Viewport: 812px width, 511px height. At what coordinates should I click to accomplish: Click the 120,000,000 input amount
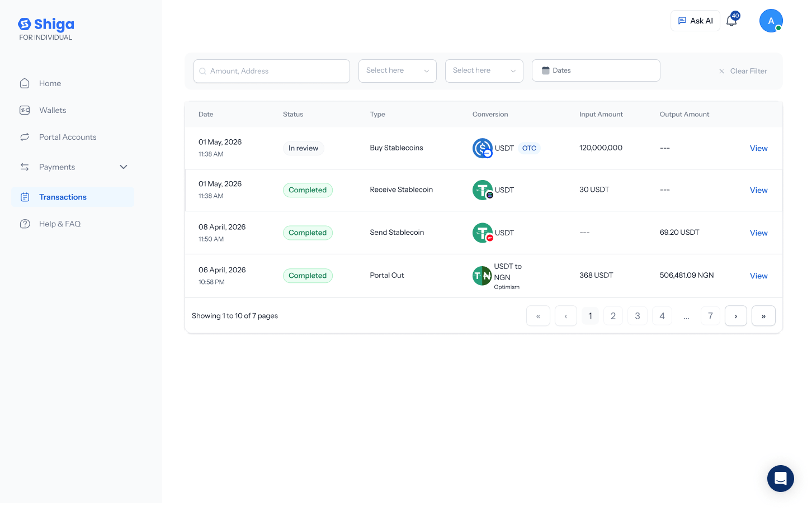(x=601, y=148)
